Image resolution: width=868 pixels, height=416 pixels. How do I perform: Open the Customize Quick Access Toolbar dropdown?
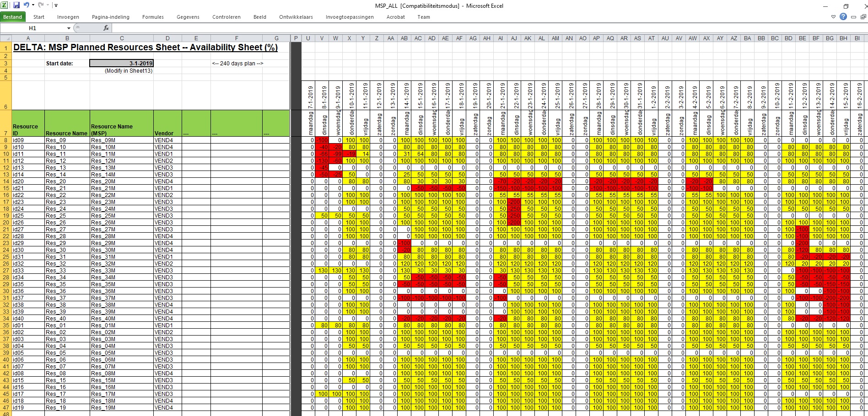coord(56,5)
